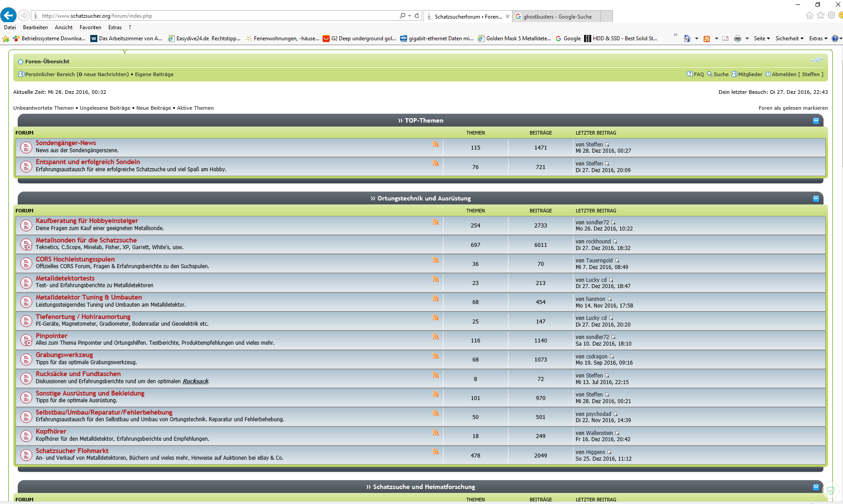Open the Favoriten menu
Image resolution: width=843 pixels, height=504 pixels.
point(90,27)
